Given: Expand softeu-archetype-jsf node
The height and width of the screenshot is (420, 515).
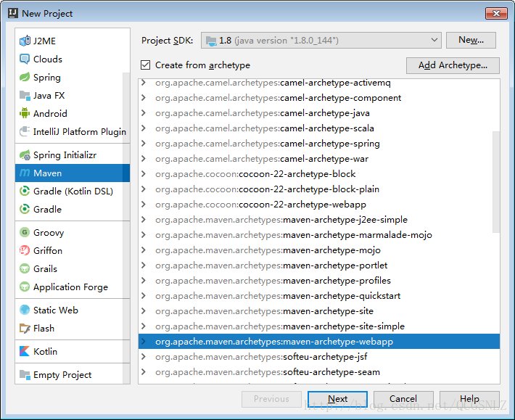Looking at the screenshot, I should click(144, 356).
